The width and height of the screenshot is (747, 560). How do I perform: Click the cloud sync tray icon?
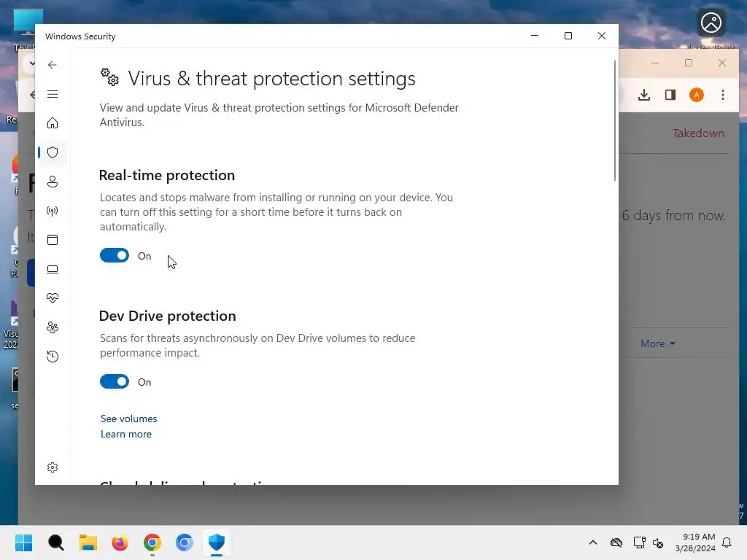(616, 542)
